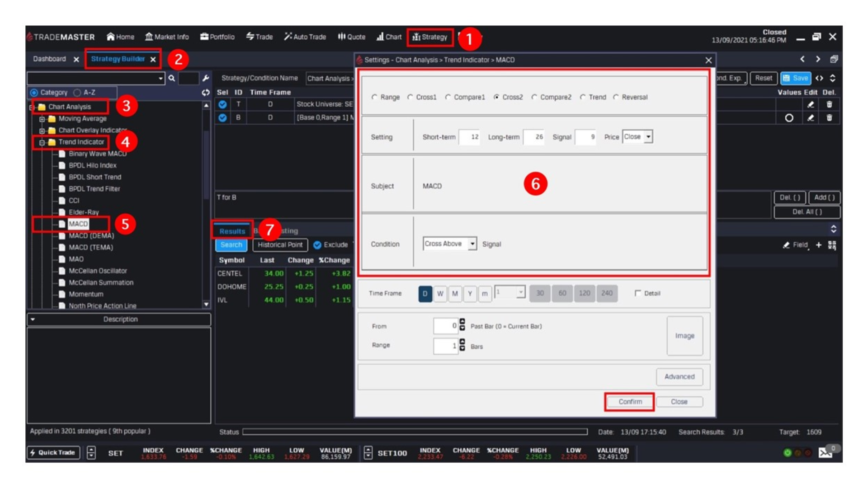Expand the Moving Average folder
The height and width of the screenshot is (488, 868).
pyautogui.click(x=42, y=119)
